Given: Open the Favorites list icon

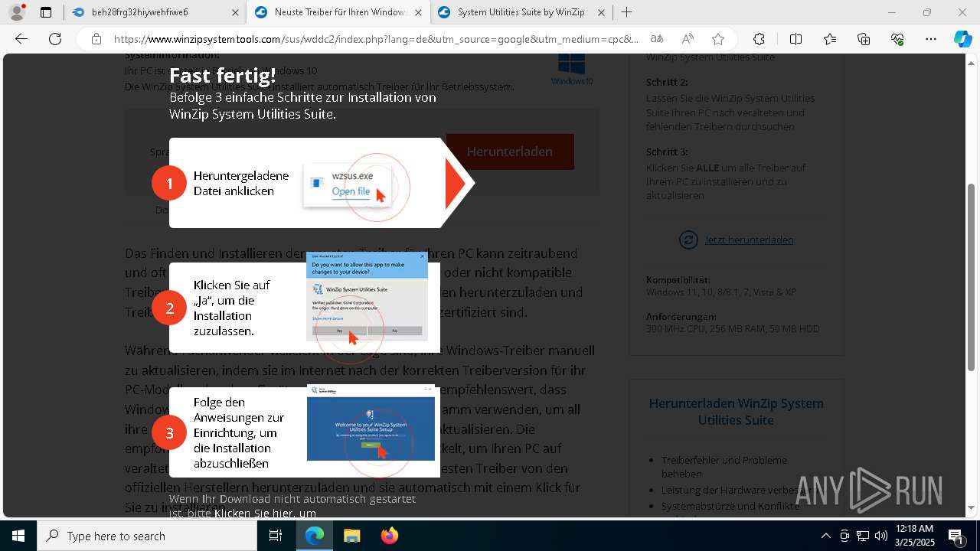Looking at the screenshot, I should click(830, 39).
